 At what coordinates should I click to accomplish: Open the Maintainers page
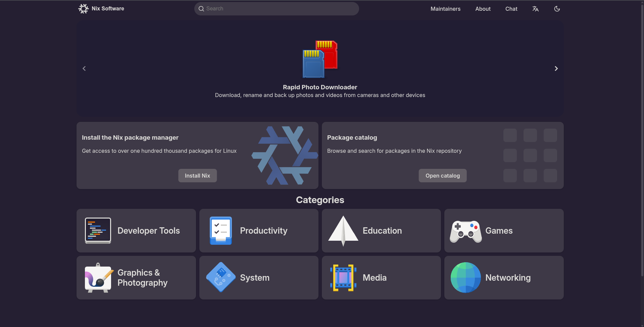click(x=445, y=9)
